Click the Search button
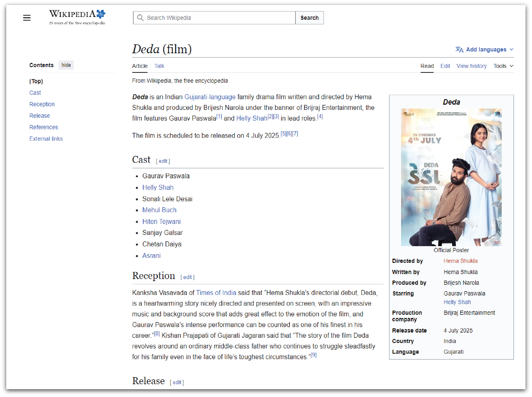532x397 pixels. (309, 18)
